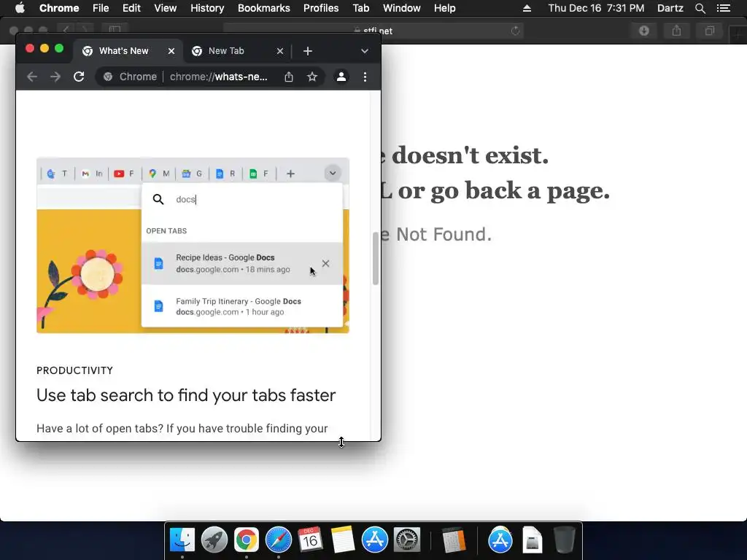The height and width of the screenshot is (560, 747).
Task: Click the Chrome forward arrow button
Action: click(55, 77)
